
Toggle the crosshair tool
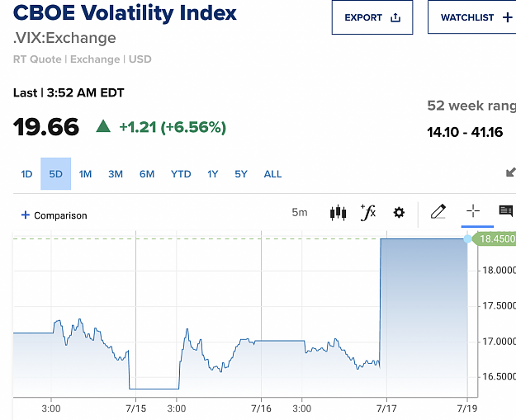[473, 210]
